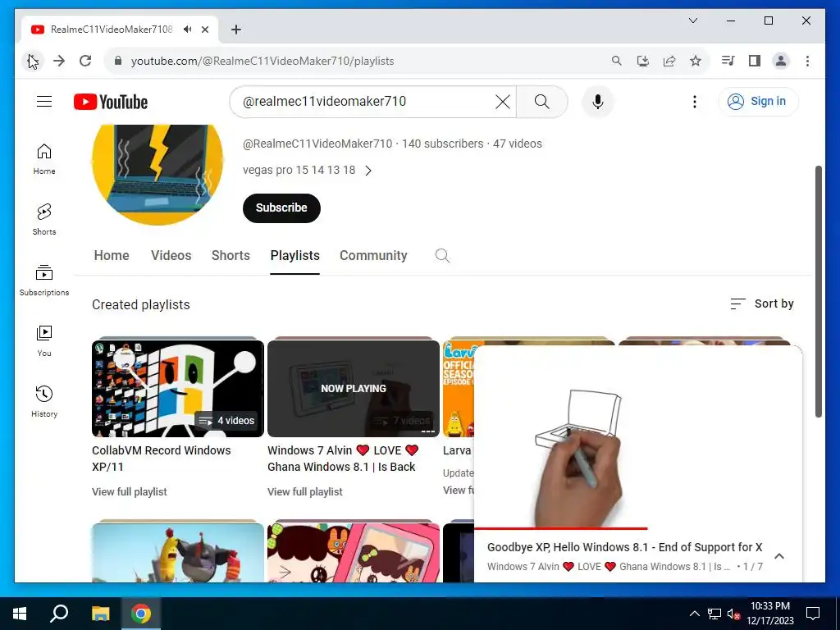
Task: Open muted volume tray icon
Action: tap(733, 614)
